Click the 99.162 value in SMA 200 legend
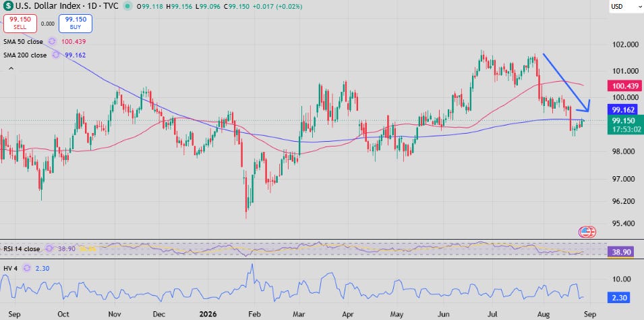Screen dimensions: 644x320 [x=75, y=55]
